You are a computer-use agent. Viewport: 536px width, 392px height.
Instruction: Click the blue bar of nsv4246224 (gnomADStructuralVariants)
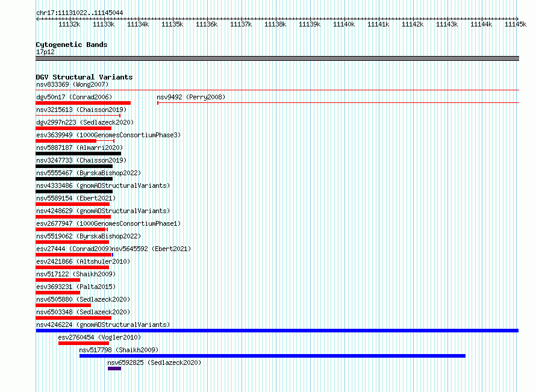pyautogui.click(x=277, y=331)
